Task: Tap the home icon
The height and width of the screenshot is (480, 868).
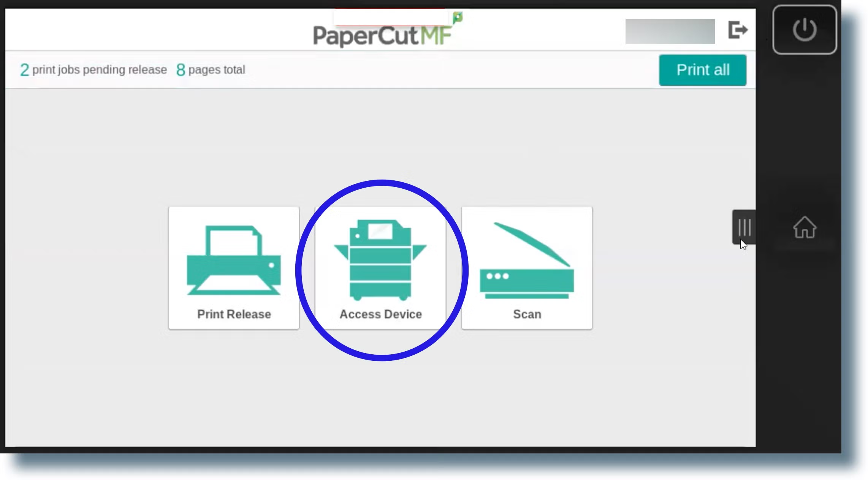Action: click(x=804, y=227)
